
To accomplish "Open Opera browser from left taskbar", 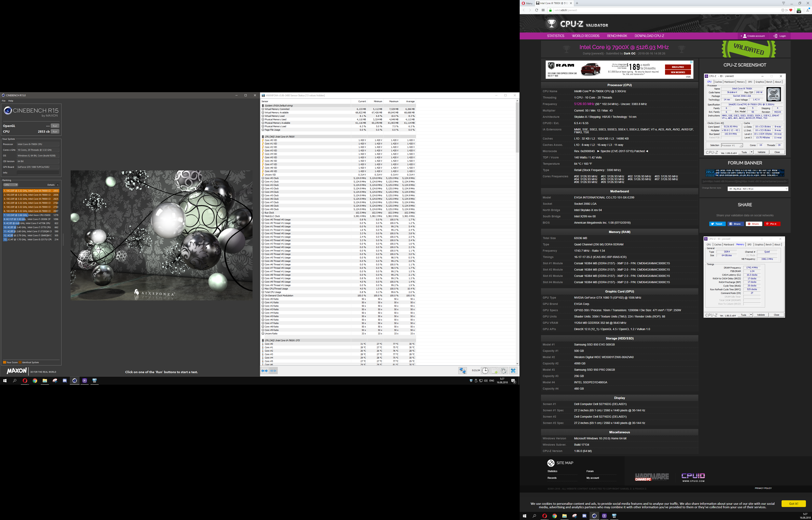I will (x=25, y=380).
